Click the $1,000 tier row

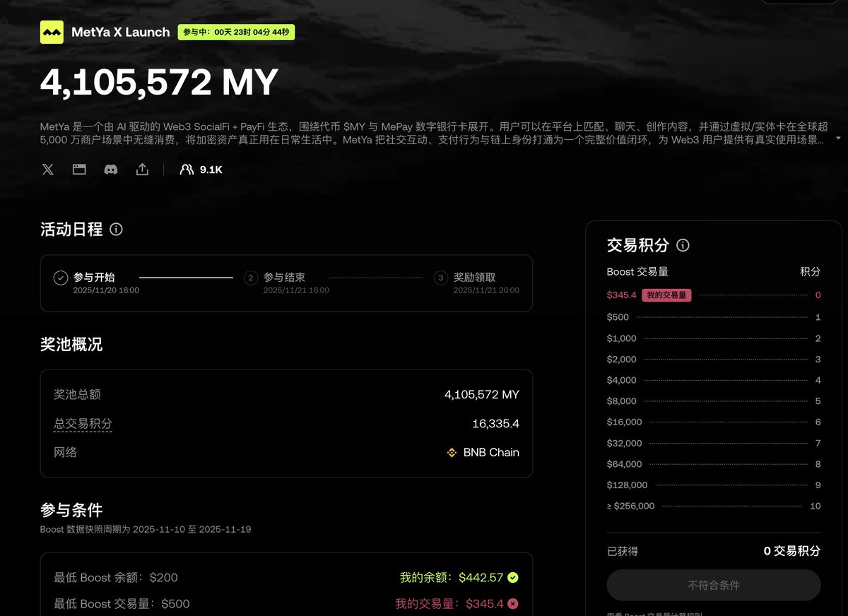(714, 338)
